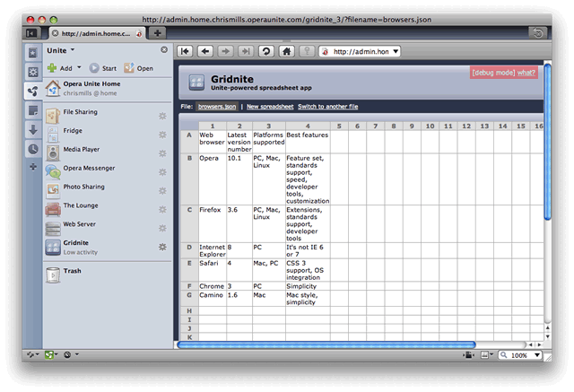Select Opera Messenger service

(108, 171)
